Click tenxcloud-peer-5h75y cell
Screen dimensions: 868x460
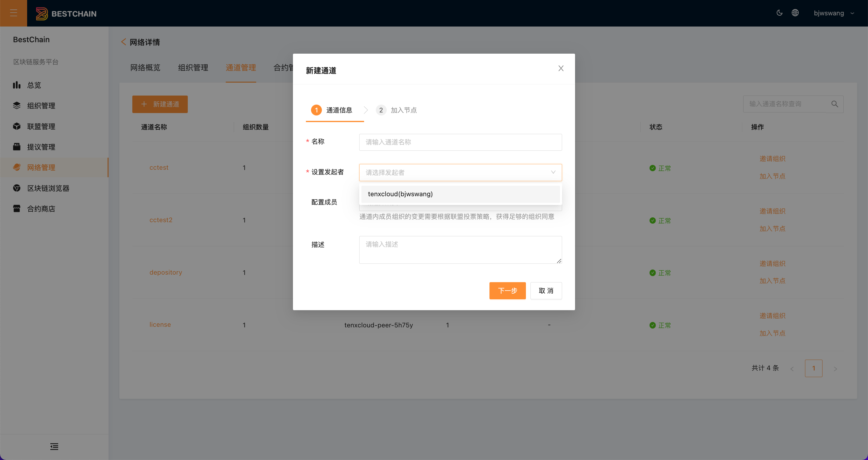tap(379, 325)
